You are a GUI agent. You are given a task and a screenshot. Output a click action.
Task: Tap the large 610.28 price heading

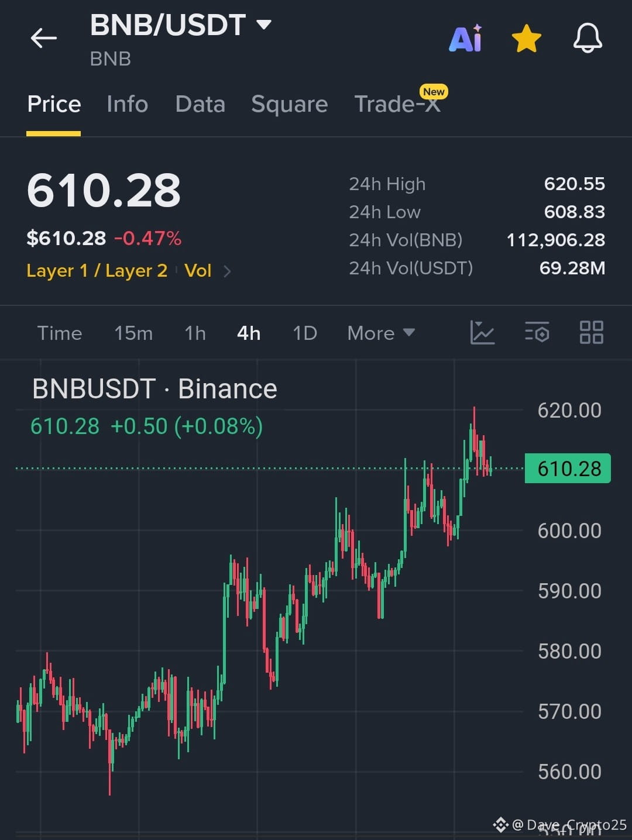pyautogui.click(x=104, y=191)
